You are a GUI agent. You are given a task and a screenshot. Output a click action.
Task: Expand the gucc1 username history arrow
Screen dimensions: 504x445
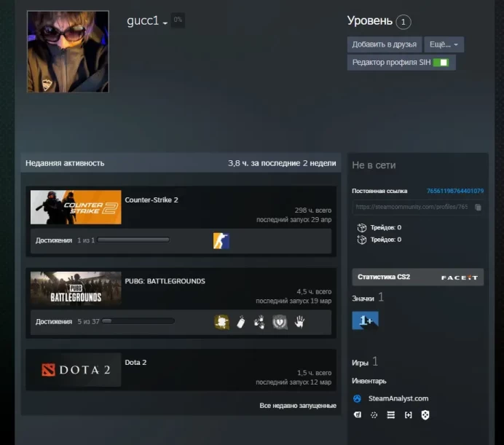click(165, 23)
